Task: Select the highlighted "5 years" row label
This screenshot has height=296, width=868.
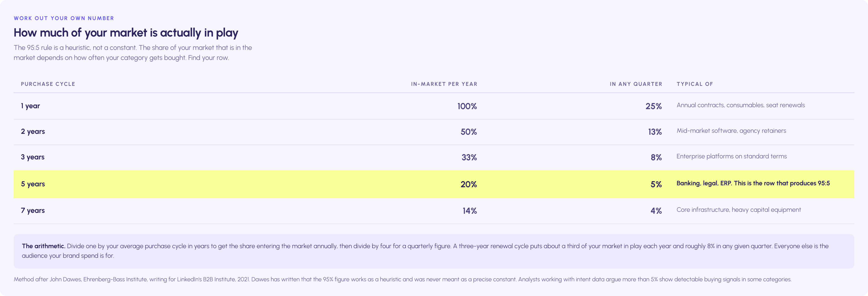Action: 33,184
